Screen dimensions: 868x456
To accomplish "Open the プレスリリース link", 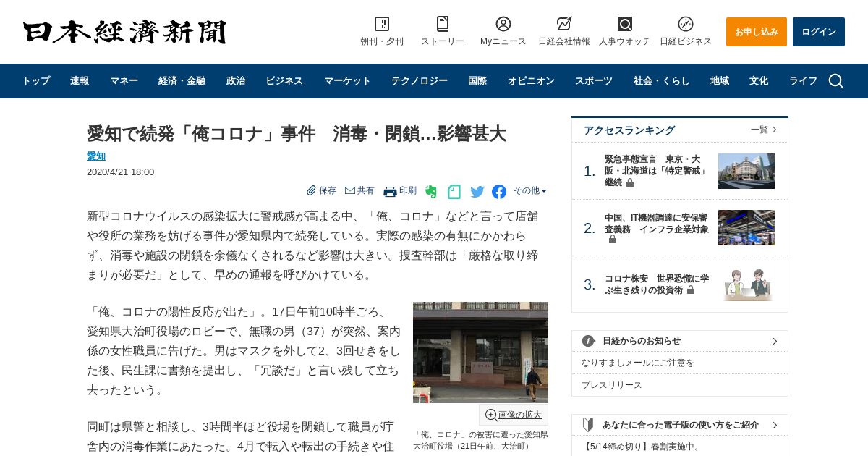I will [612, 385].
